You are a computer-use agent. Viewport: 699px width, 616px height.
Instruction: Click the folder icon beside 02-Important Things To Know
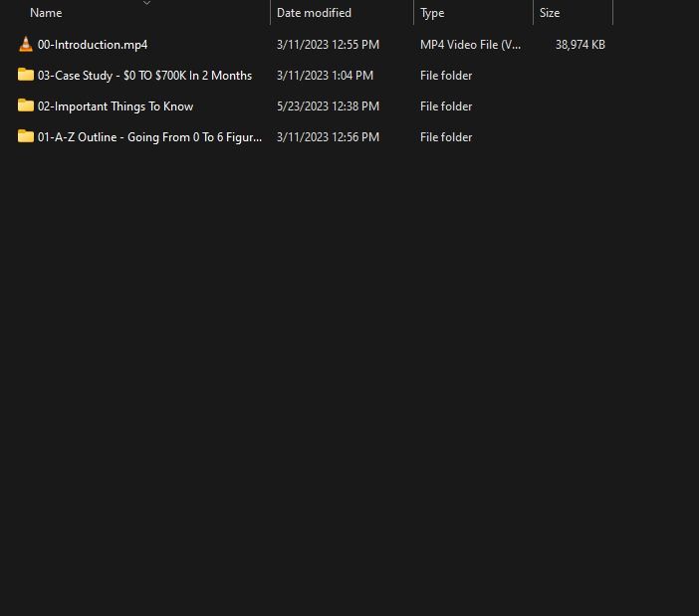click(x=26, y=106)
